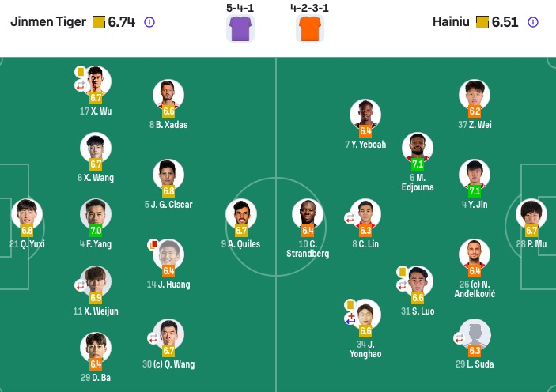Open goalkeeper Q. Yuxi's avatar
This screenshot has width=556, height=392.
point(27,214)
